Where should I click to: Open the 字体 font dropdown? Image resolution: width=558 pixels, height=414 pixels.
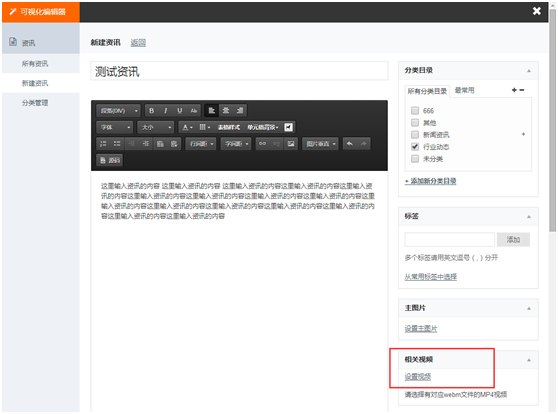pos(115,127)
